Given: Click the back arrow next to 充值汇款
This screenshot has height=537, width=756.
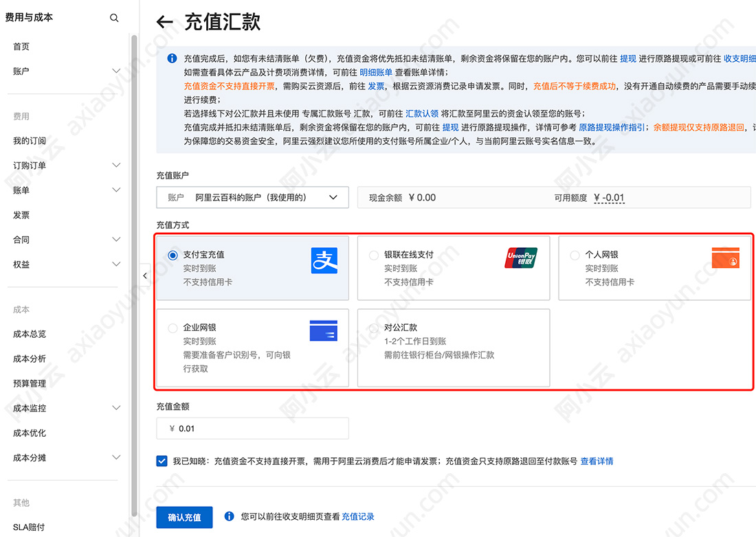Looking at the screenshot, I should (x=165, y=21).
